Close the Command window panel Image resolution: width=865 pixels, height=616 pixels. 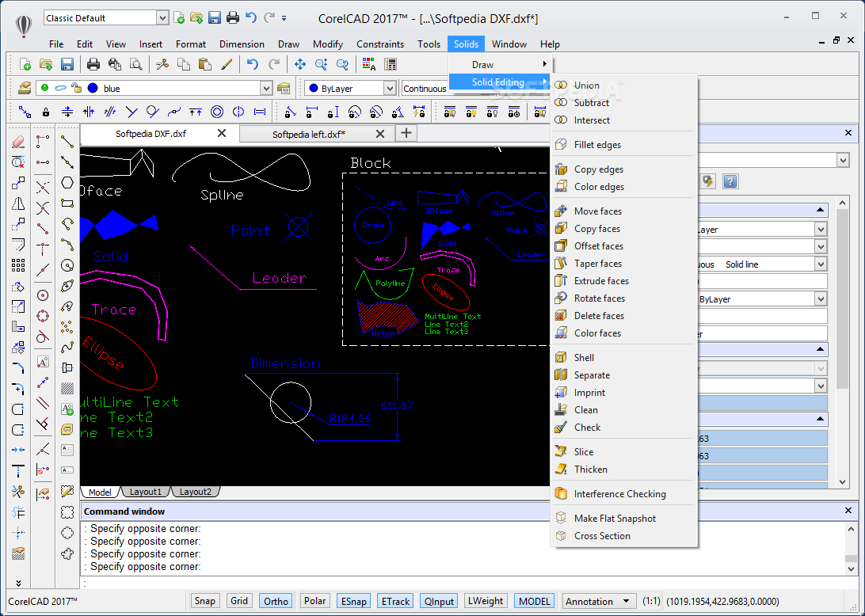coord(848,511)
